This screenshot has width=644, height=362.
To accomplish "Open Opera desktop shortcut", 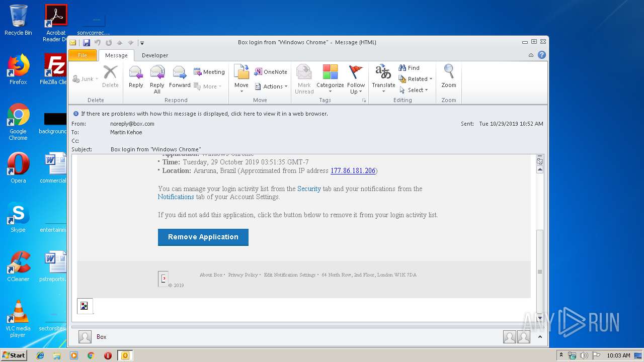I will pos(18,168).
